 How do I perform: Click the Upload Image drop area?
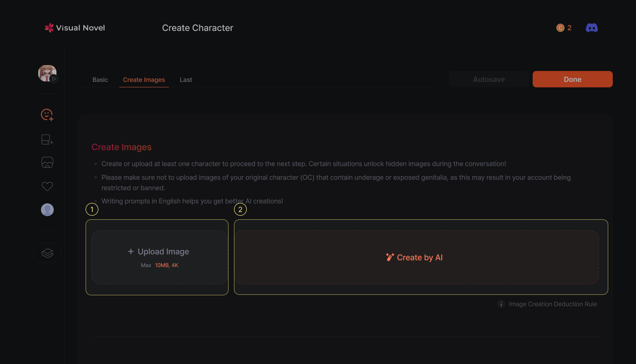pyautogui.click(x=159, y=257)
